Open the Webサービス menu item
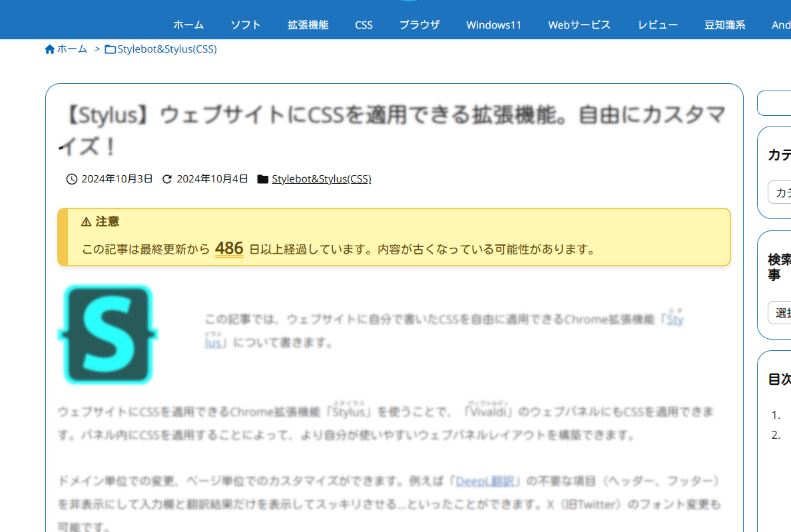Viewport: 791px width, 532px height. click(x=579, y=25)
